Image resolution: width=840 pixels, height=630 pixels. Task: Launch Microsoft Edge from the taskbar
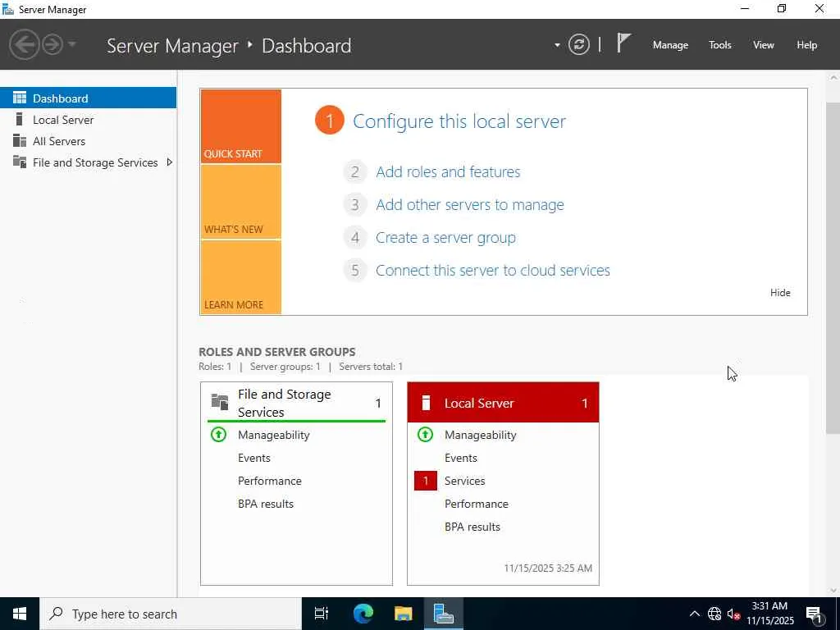(363, 614)
